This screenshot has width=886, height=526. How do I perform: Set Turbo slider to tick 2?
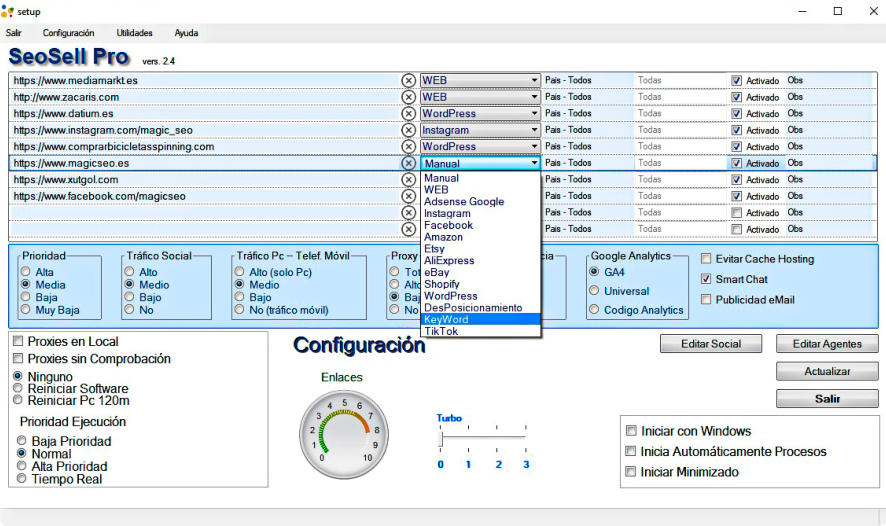[497, 437]
